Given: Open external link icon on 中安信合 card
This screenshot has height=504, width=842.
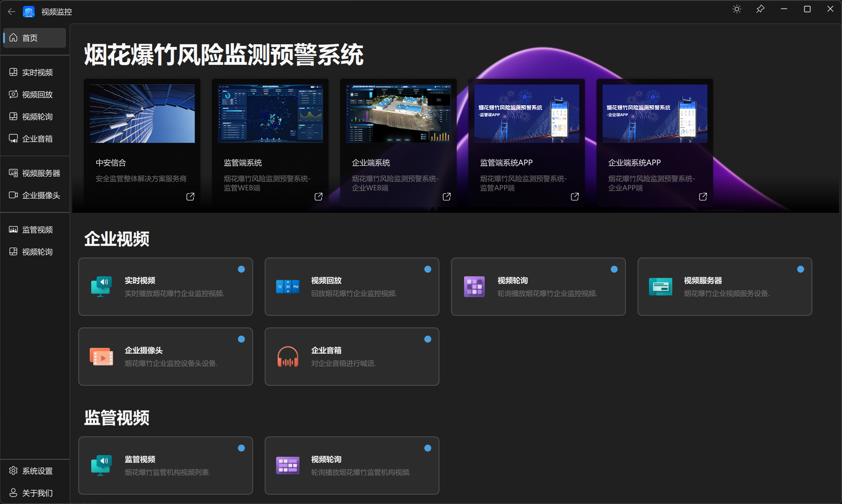Looking at the screenshot, I should coord(190,197).
